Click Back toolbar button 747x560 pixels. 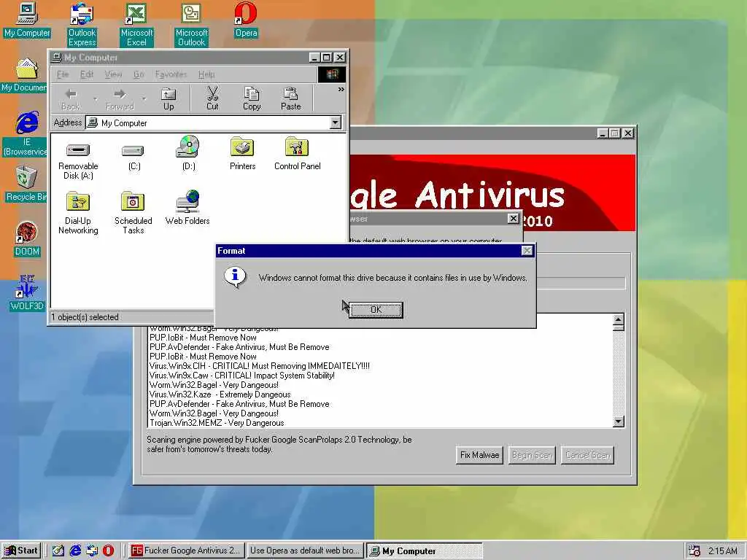coord(71,99)
